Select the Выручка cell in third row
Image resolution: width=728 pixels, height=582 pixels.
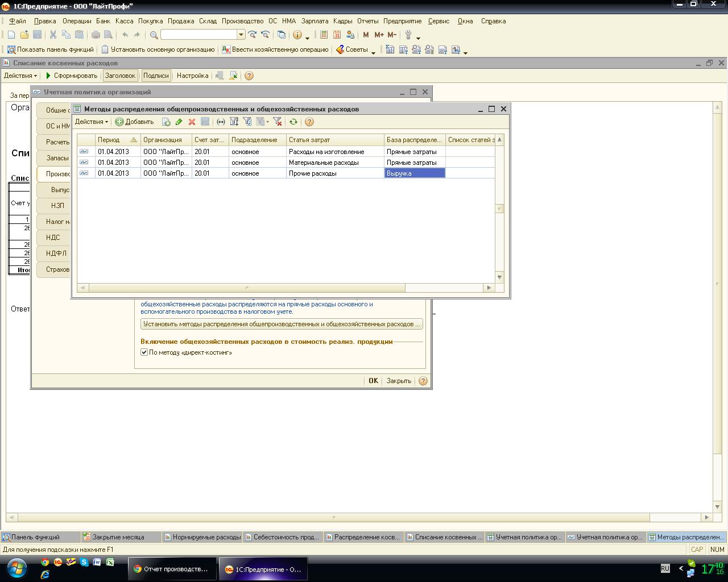[x=415, y=173]
